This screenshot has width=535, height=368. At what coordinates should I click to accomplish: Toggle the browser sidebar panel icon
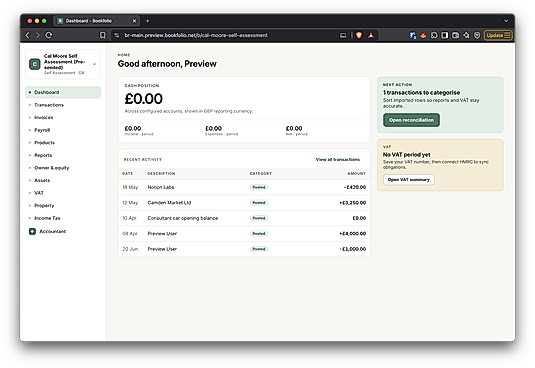[445, 35]
